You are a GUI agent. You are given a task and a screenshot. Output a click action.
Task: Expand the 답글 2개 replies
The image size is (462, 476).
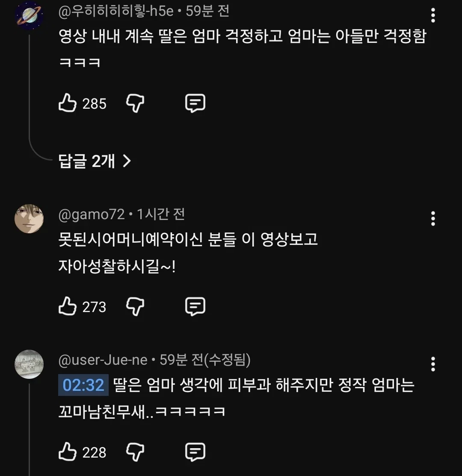pos(95,161)
